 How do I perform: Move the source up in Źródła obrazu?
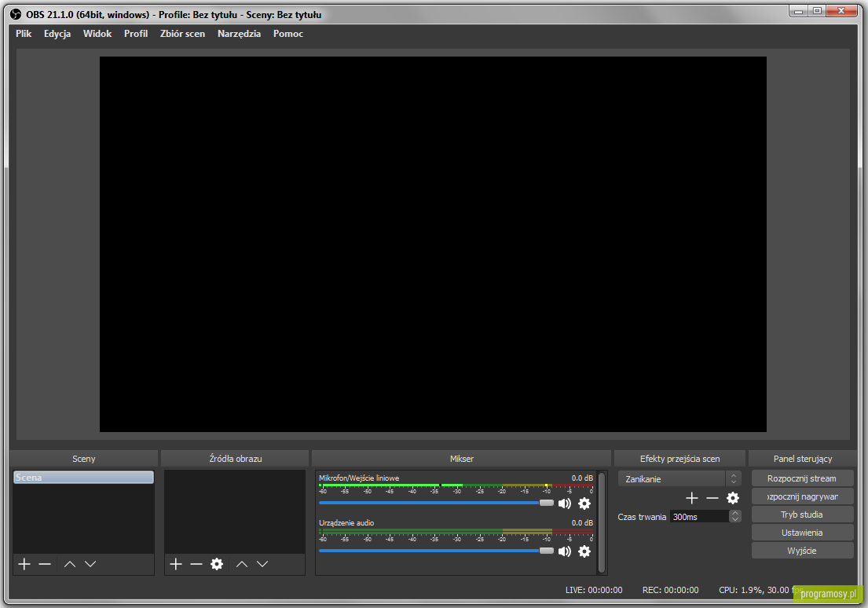[x=242, y=564]
